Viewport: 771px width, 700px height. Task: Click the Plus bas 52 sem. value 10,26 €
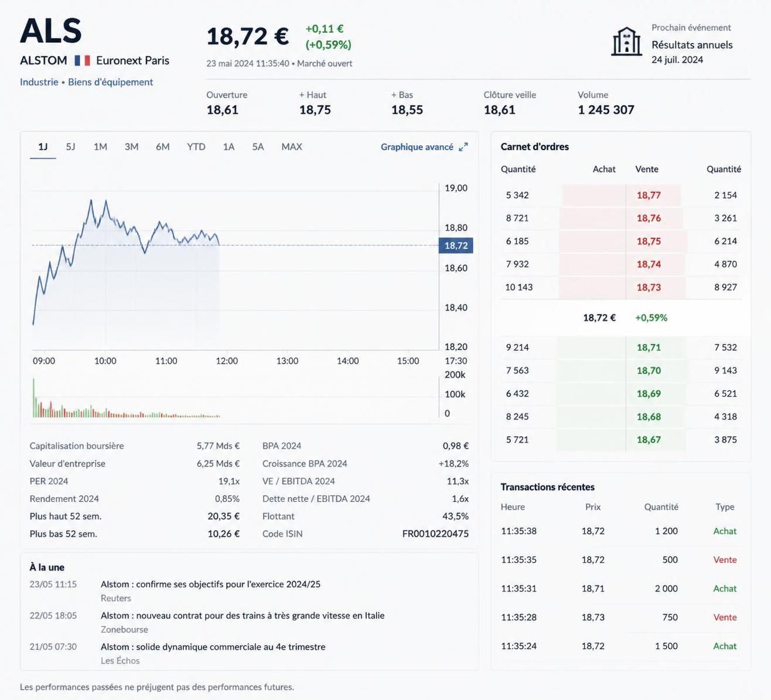coord(223,534)
